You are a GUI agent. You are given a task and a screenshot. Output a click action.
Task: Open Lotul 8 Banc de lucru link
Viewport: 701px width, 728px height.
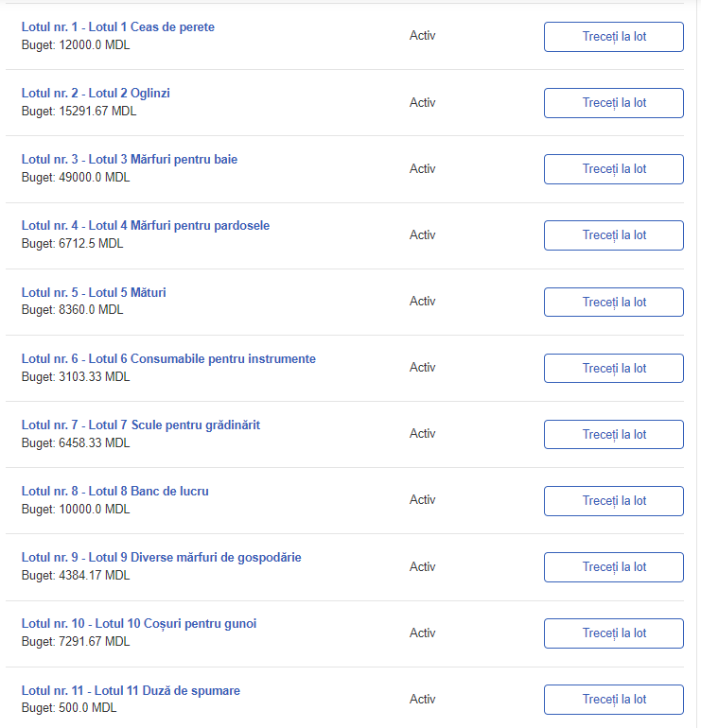[115, 492]
